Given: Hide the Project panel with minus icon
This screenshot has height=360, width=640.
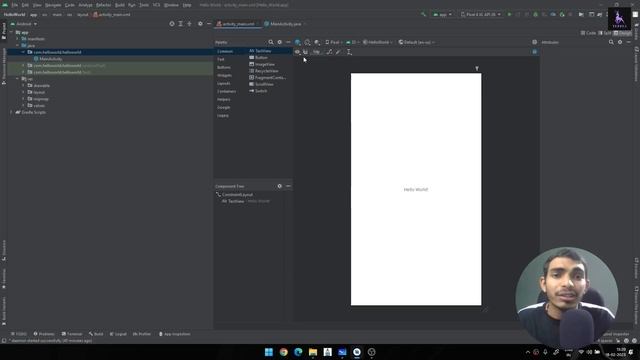Looking at the screenshot, I should tap(209, 24).
